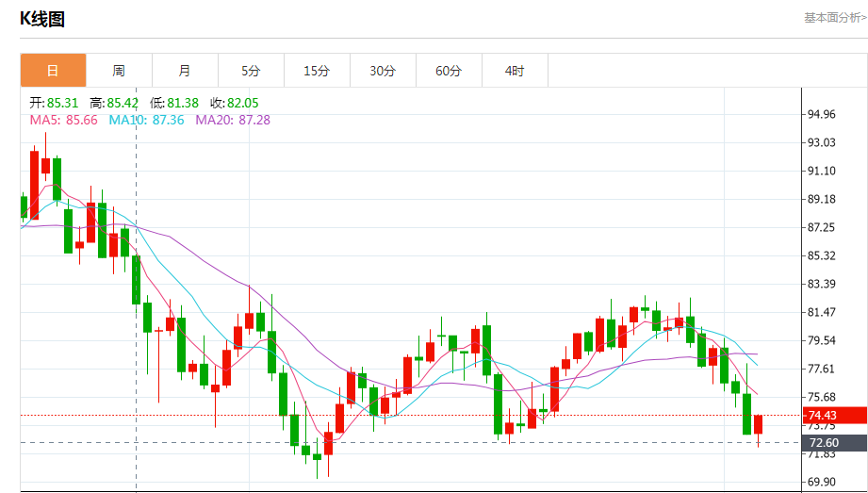Switch to the 15分 interval tab
Image resolution: width=868 pixels, height=493 pixels.
point(317,71)
